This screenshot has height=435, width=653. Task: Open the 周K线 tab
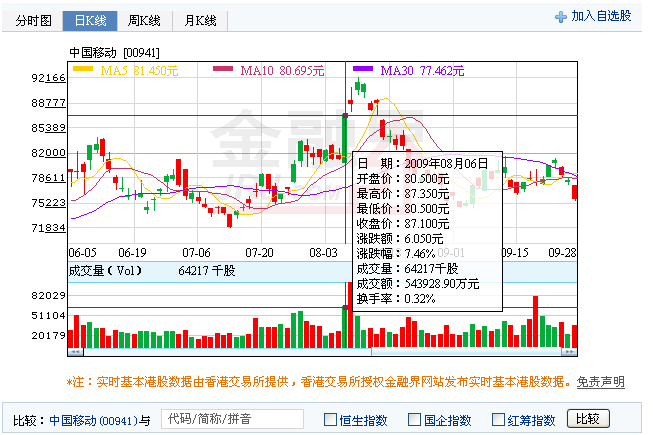tap(145, 20)
